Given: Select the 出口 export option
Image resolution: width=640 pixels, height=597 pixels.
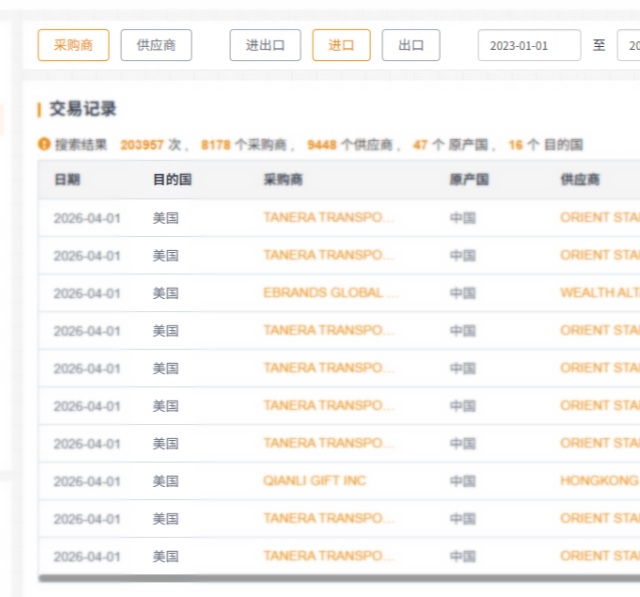Looking at the screenshot, I should click(x=411, y=45).
